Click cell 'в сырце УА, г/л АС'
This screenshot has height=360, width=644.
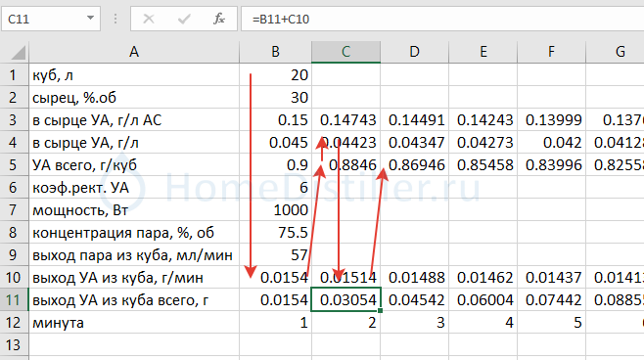click(x=134, y=120)
